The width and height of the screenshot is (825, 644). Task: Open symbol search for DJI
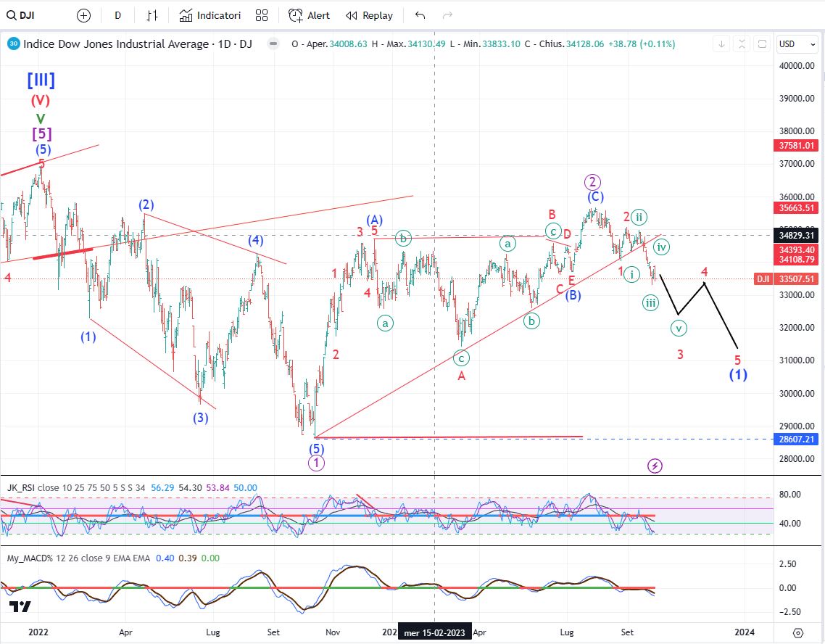tap(21, 15)
